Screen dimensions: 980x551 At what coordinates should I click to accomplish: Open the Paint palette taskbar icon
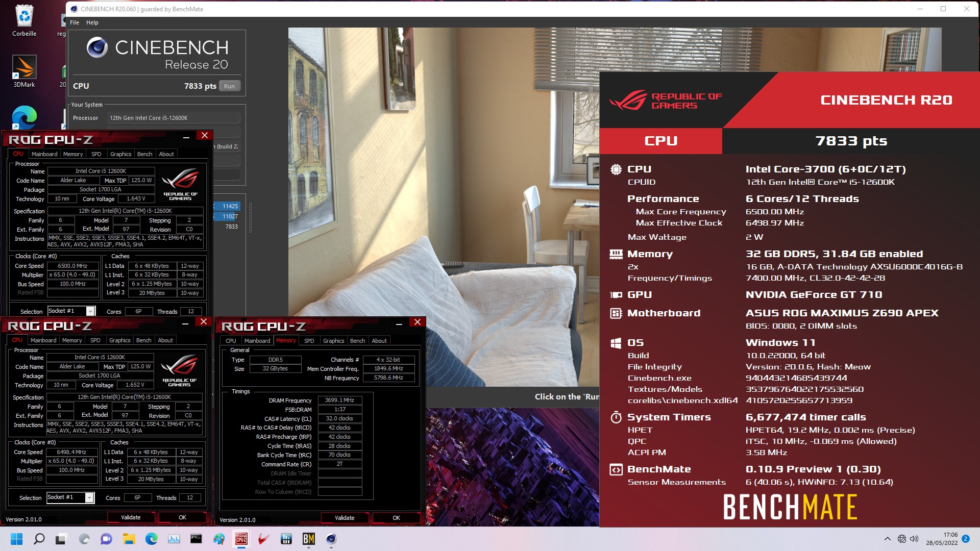[218, 539]
